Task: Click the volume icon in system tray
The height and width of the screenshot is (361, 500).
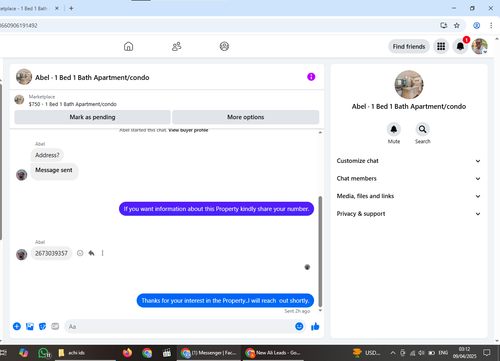Action: click(x=422, y=353)
